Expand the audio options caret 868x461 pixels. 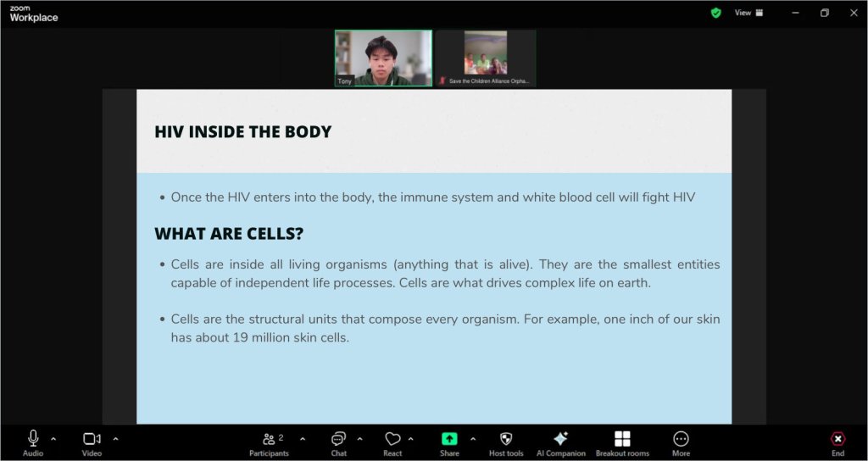[x=53, y=440]
